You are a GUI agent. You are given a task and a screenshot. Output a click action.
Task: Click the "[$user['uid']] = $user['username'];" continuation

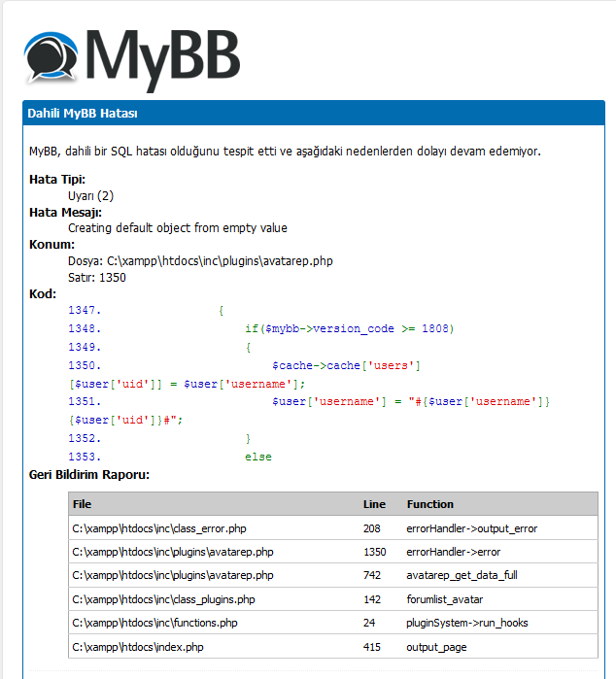[x=188, y=384]
